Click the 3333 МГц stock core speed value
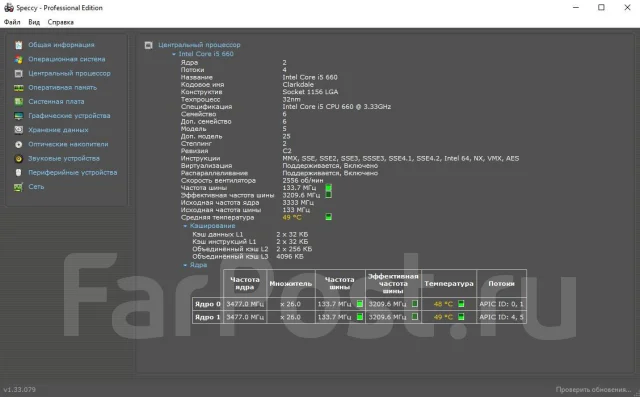 pos(298,203)
